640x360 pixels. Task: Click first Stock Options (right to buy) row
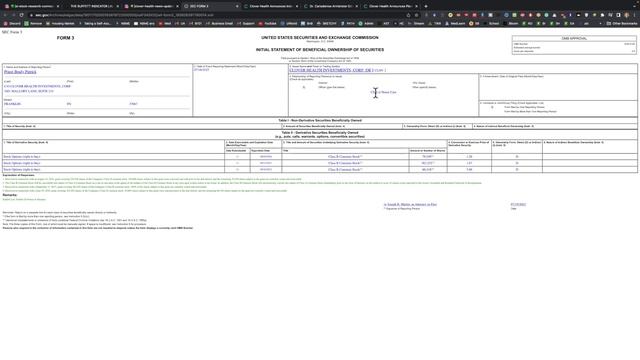320,157
